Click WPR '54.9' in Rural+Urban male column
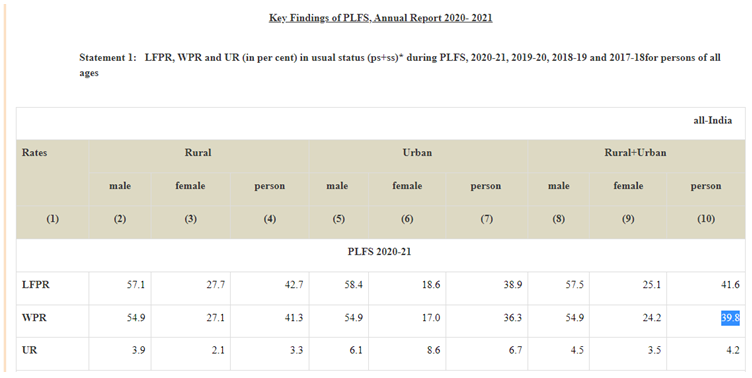The width and height of the screenshot is (752, 378). [x=575, y=318]
